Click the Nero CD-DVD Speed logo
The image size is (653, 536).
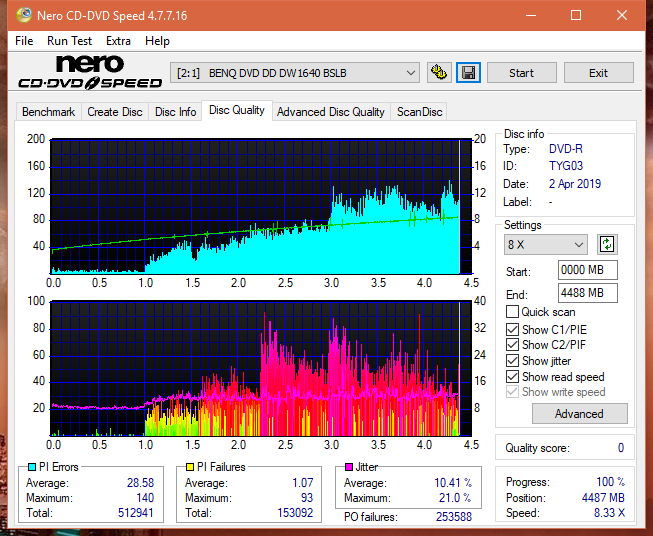tap(90, 72)
